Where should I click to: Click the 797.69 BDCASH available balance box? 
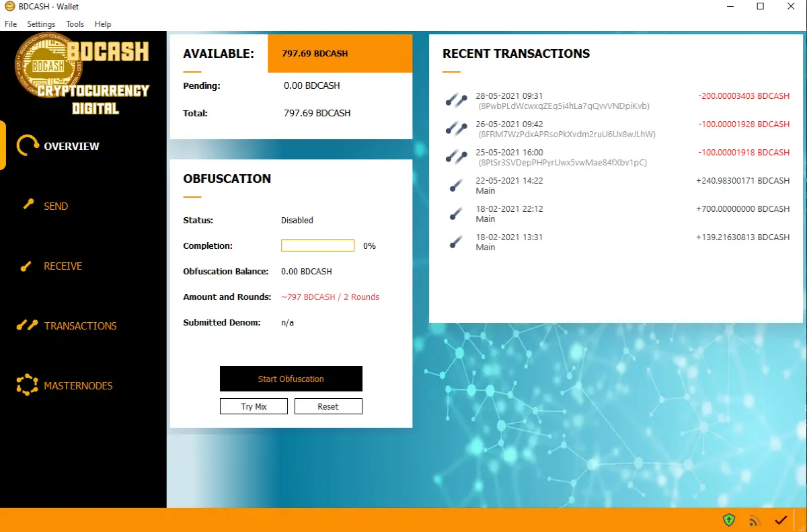tap(340, 53)
